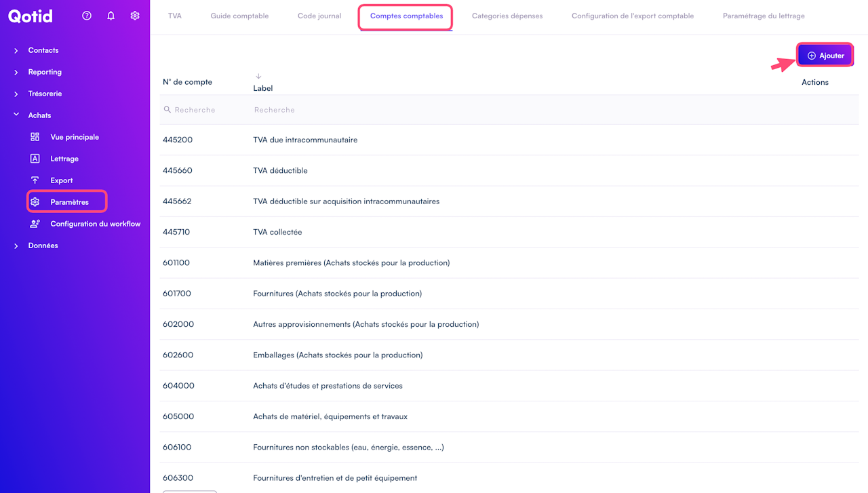Click the help question mark icon
868x493 pixels.
[87, 16]
